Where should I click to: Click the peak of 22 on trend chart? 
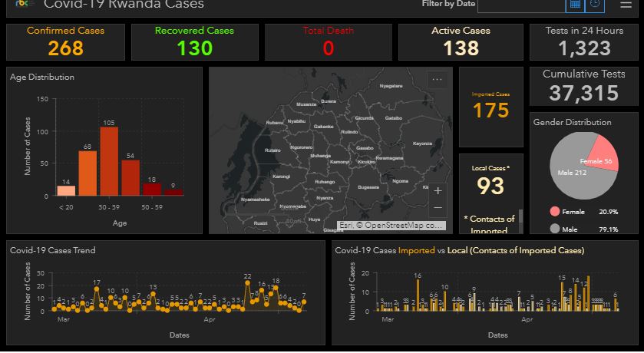[x=247, y=283]
